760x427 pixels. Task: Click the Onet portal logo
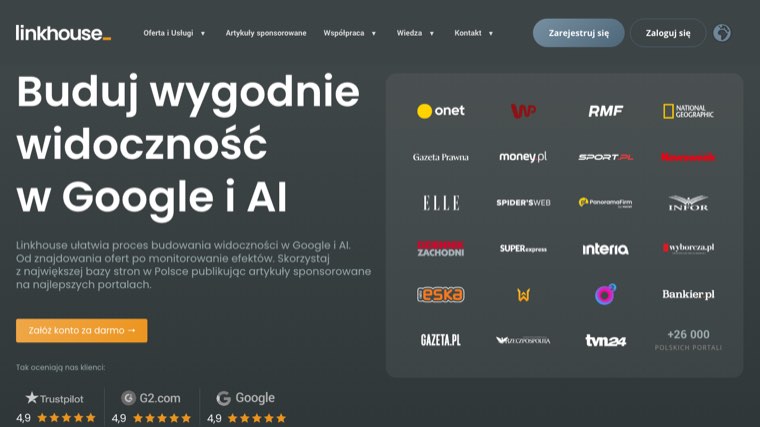click(441, 111)
